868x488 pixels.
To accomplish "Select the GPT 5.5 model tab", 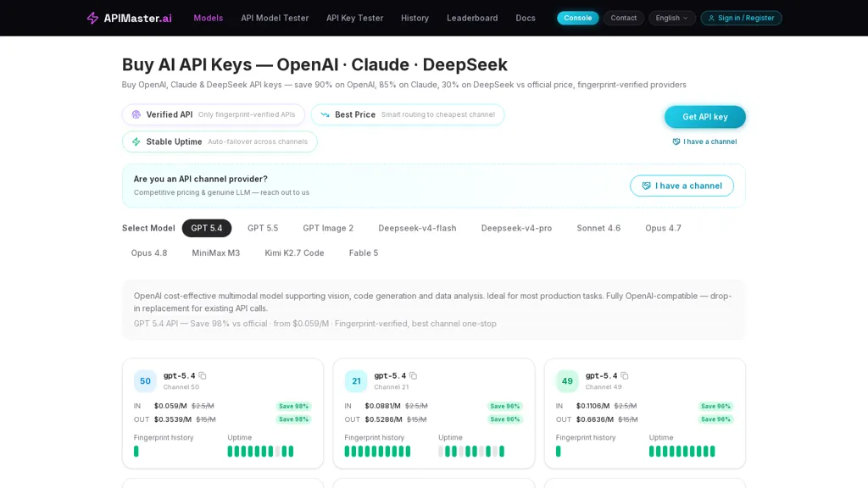I will tap(263, 228).
